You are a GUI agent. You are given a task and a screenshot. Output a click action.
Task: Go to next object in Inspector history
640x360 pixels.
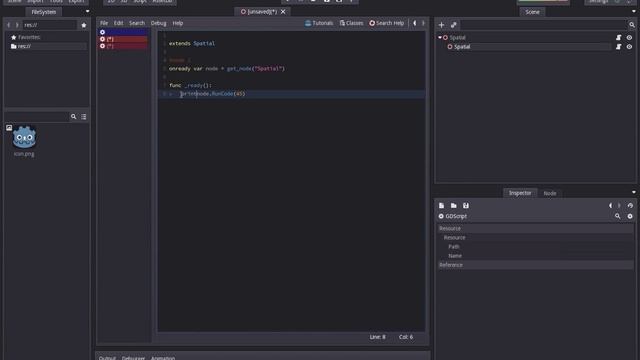(x=619, y=206)
